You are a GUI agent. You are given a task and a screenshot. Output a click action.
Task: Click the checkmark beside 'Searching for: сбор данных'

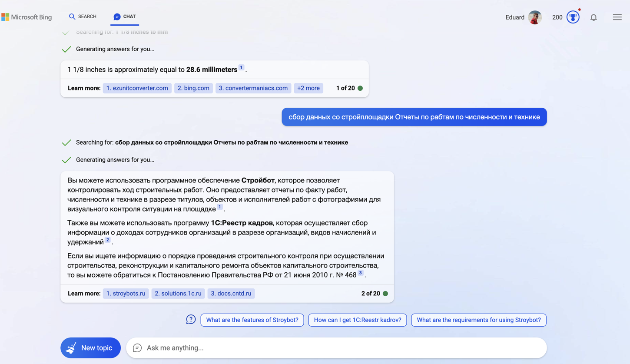tap(66, 142)
